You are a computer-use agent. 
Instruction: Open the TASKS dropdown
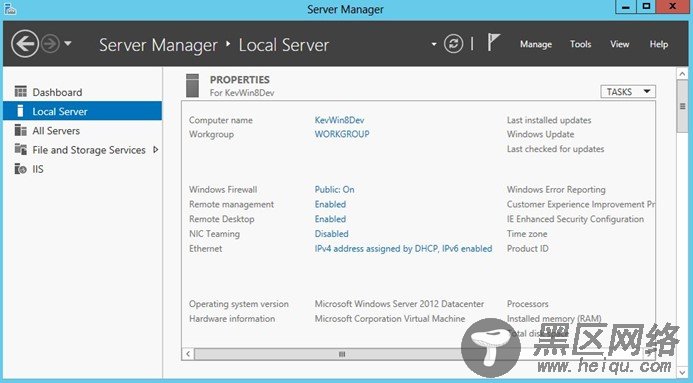pyautogui.click(x=628, y=91)
